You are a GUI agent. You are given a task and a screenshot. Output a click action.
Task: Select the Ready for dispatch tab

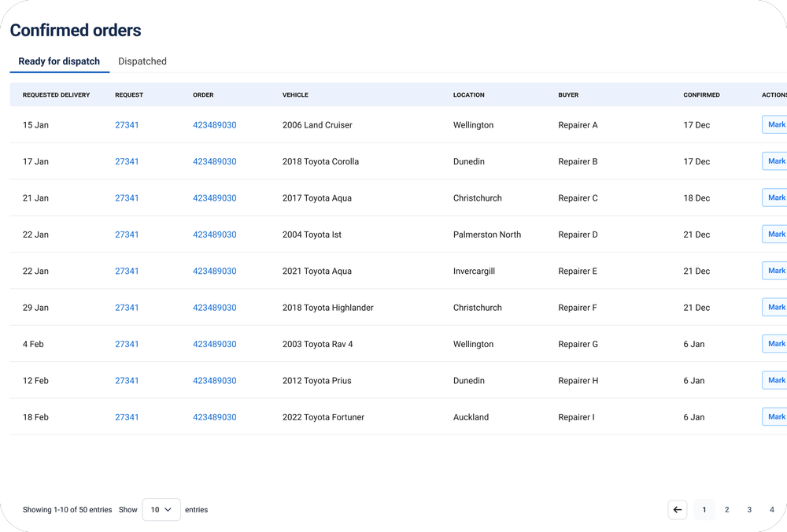59,61
